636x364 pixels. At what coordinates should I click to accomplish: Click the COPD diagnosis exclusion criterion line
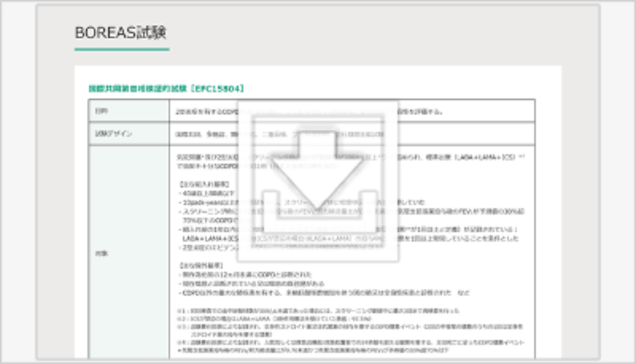tap(245, 275)
